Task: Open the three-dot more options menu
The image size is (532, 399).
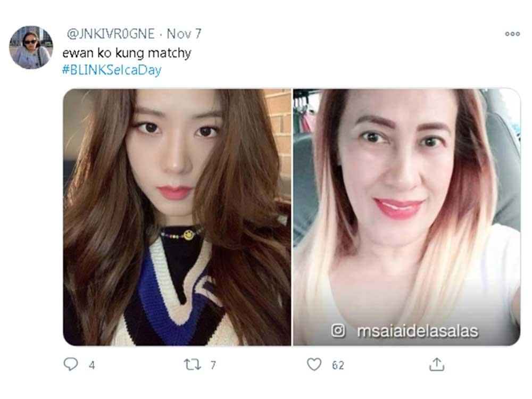Action: coord(512,34)
